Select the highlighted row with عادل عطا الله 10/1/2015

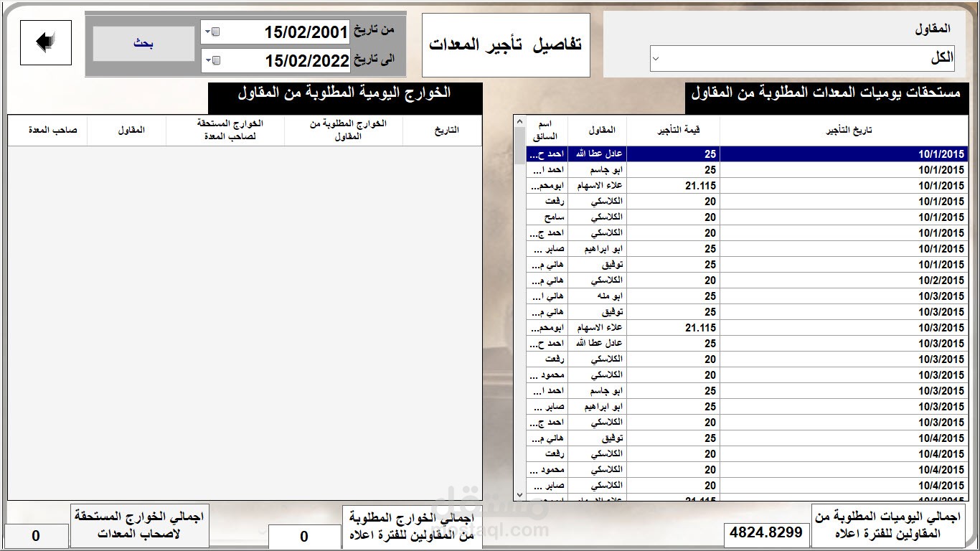point(746,154)
